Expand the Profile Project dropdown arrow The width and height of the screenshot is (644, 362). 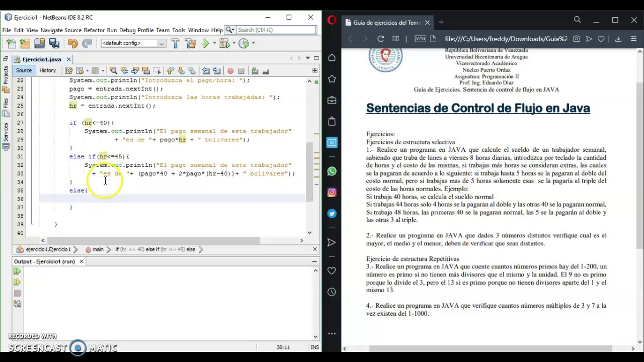[253, 43]
